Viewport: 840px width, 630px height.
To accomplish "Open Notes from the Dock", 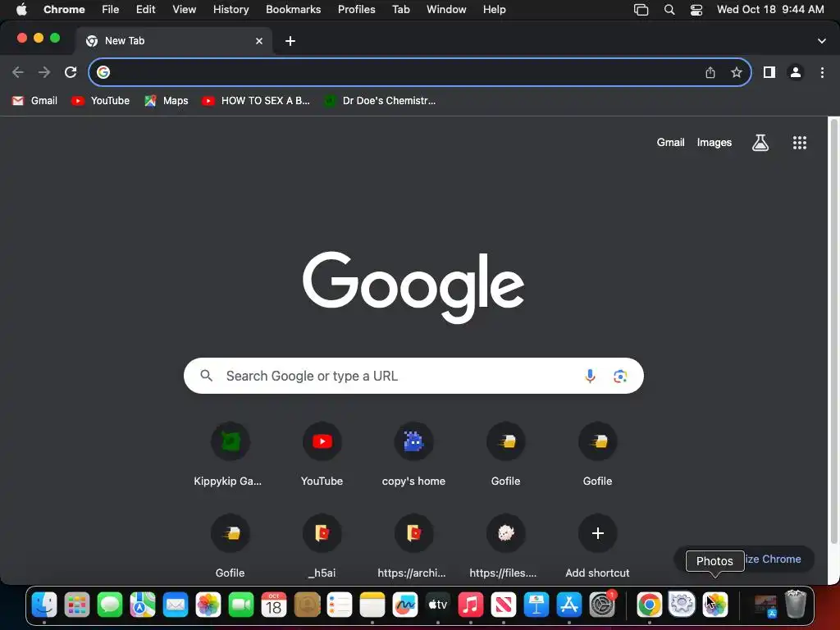I will pyautogui.click(x=372, y=605).
